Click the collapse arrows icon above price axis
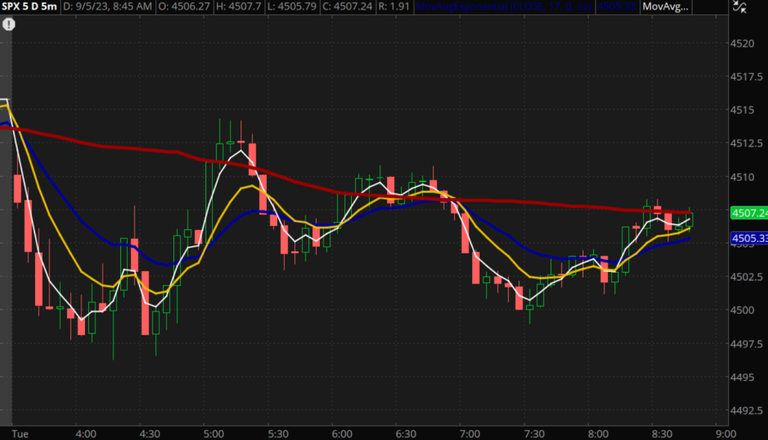This screenshot has width=768, height=440. pyautogui.click(x=739, y=6)
